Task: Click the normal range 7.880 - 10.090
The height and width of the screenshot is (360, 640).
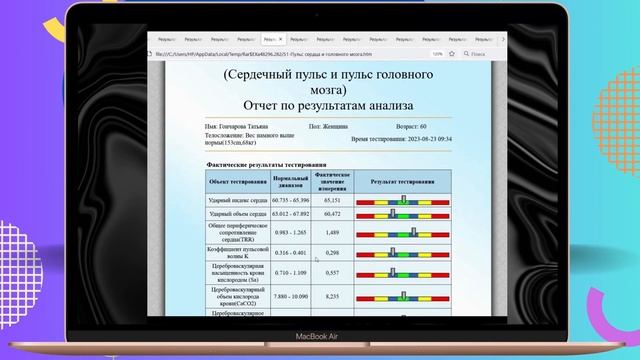Action: click(291, 296)
